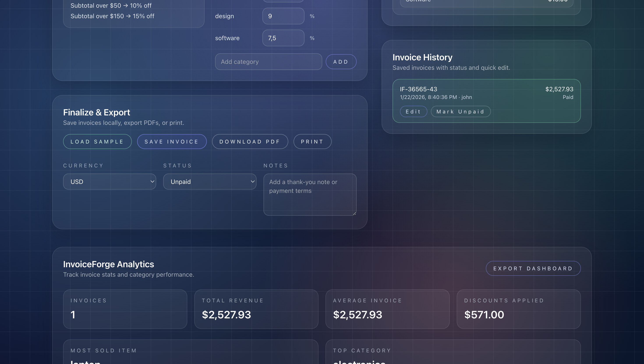Click the ADD category button

pos(341,62)
